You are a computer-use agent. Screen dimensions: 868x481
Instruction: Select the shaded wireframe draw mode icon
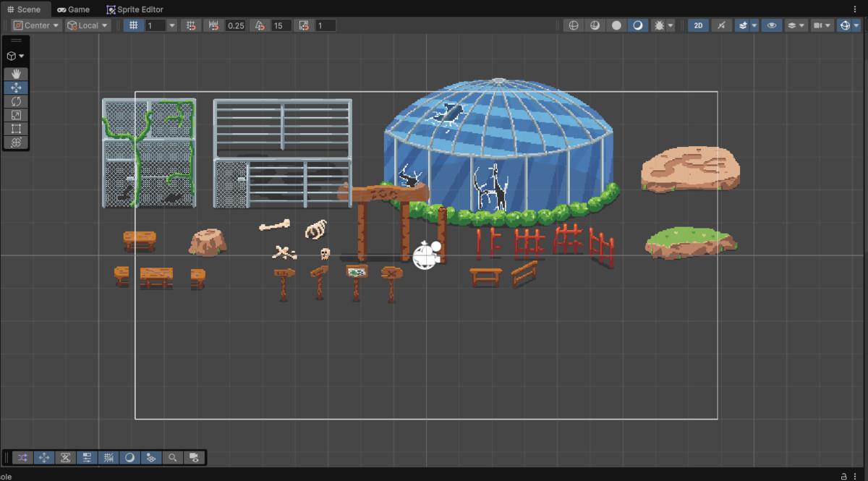click(595, 25)
